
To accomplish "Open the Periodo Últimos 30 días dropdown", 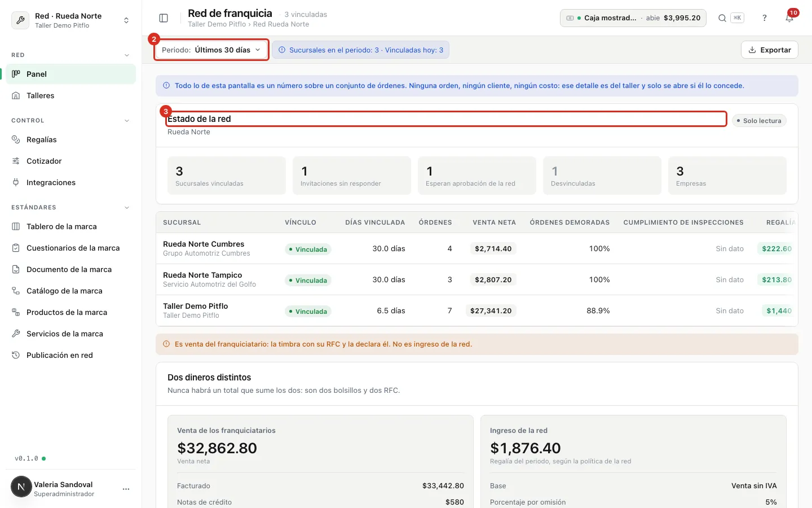I will click(211, 50).
